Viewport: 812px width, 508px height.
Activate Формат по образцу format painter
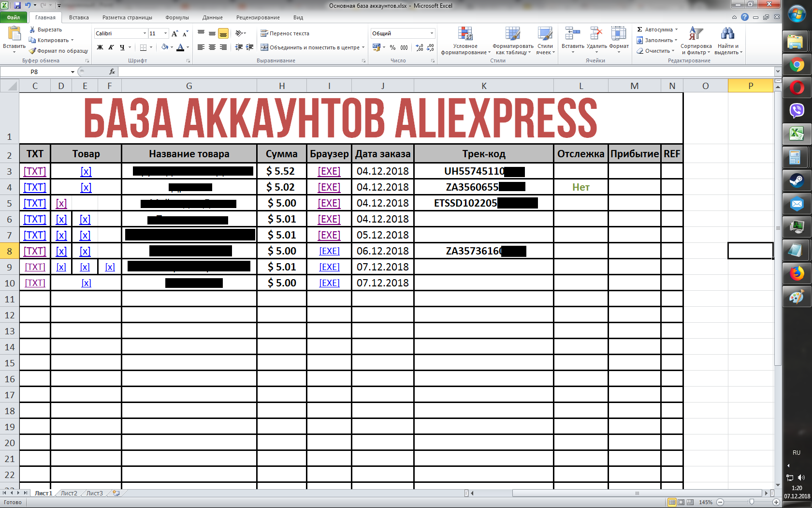pyautogui.click(x=58, y=51)
